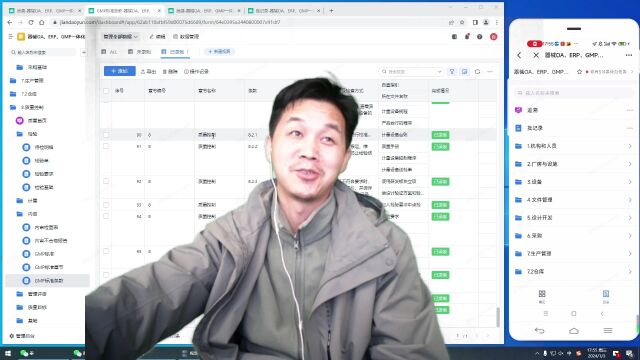Click the red user avatar in the top bar

(x=493, y=37)
